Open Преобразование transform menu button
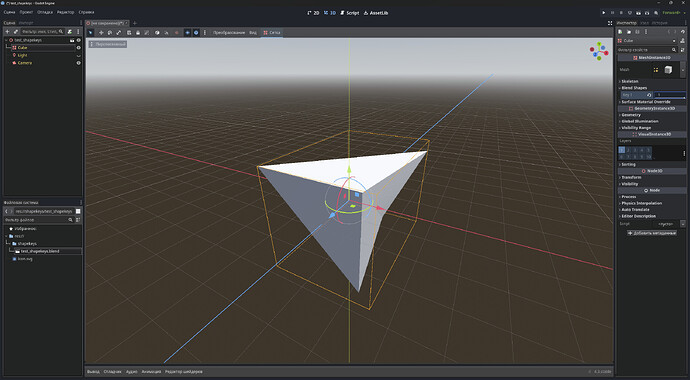Image resolution: width=690 pixels, height=380 pixels. point(229,33)
